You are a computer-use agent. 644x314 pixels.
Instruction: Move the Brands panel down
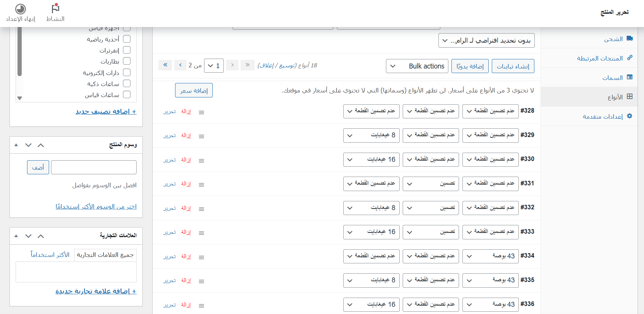(28, 236)
